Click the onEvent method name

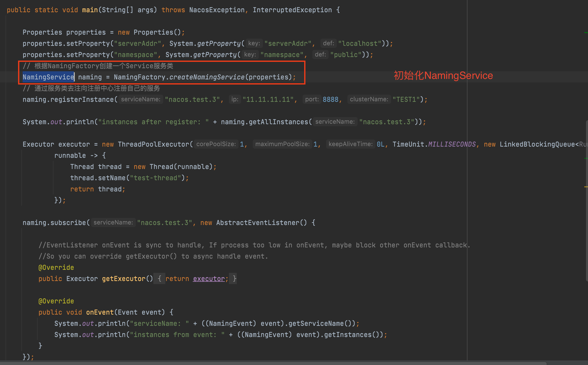coord(100,312)
